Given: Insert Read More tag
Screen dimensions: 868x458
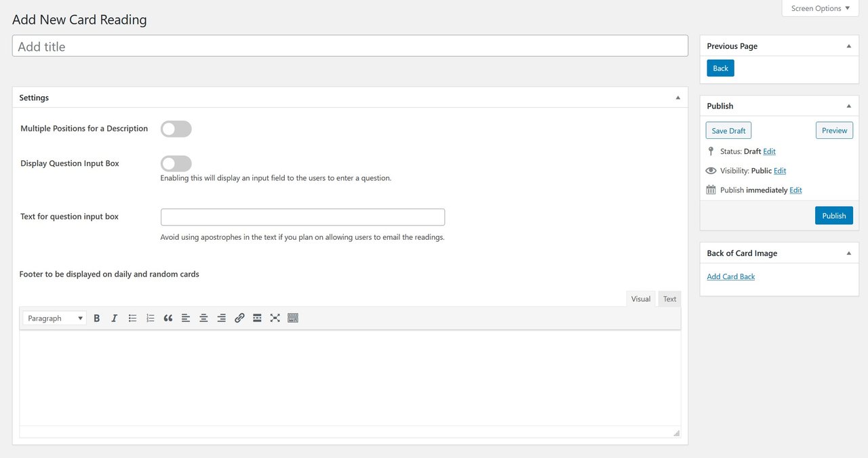Looking at the screenshot, I should (x=257, y=318).
